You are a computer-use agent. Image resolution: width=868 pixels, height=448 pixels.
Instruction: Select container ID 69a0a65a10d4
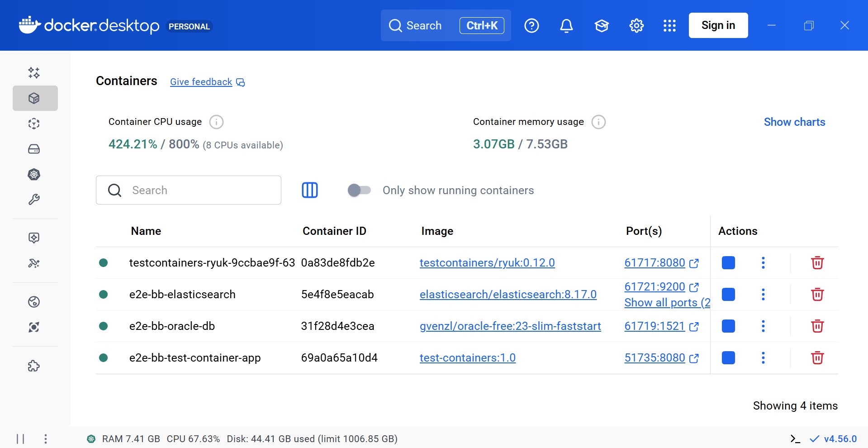[339, 357]
